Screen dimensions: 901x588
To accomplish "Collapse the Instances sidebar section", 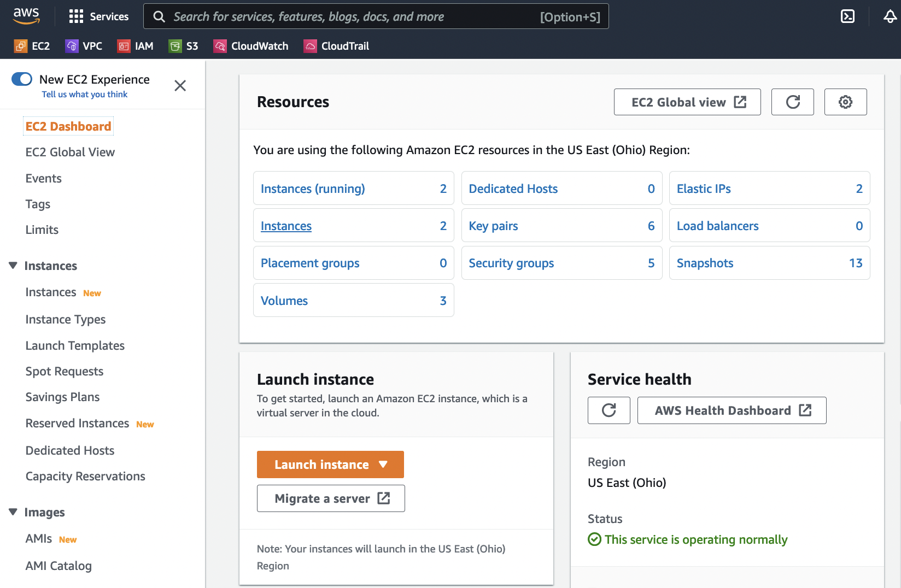I will click(x=13, y=266).
